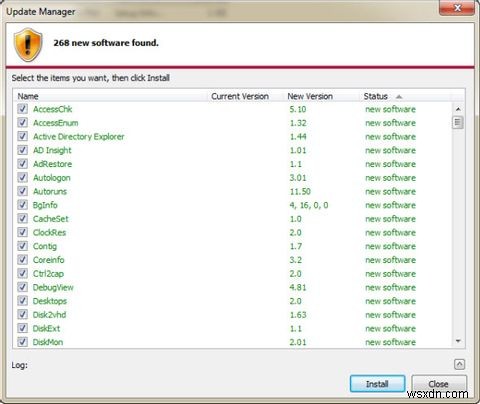Toggle the DiskMon checkbox
This screenshot has height=404, width=480.
(22, 342)
